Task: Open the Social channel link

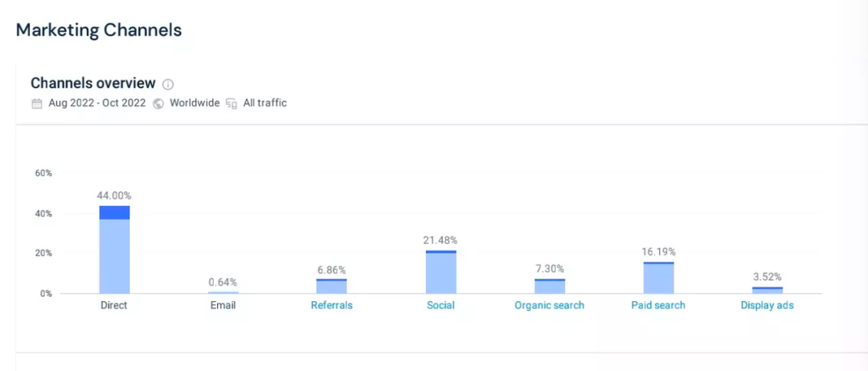Action: coord(441,305)
